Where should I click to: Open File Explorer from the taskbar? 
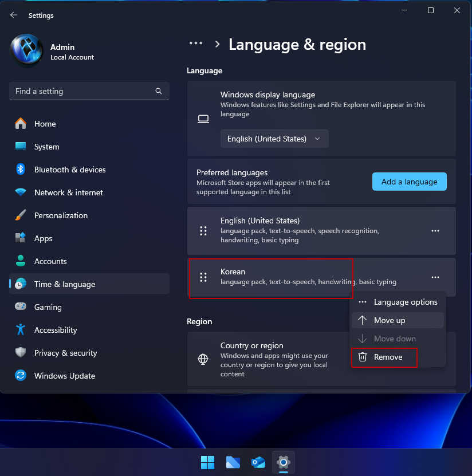click(233, 462)
